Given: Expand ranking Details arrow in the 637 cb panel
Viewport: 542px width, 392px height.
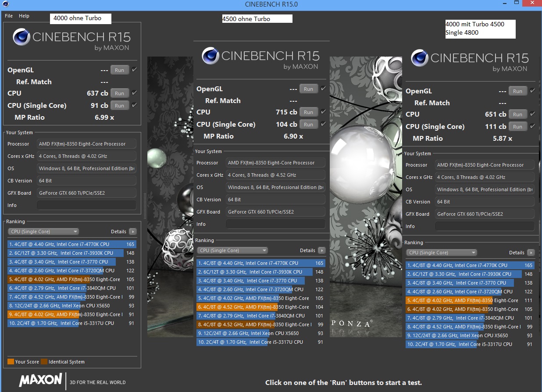Looking at the screenshot, I should [133, 232].
